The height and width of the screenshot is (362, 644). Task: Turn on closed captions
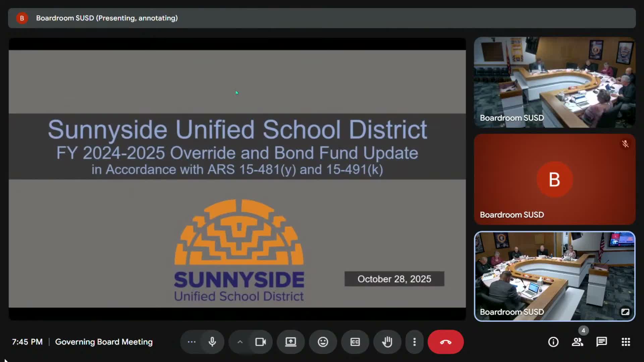pyautogui.click(x=355, y=342)
